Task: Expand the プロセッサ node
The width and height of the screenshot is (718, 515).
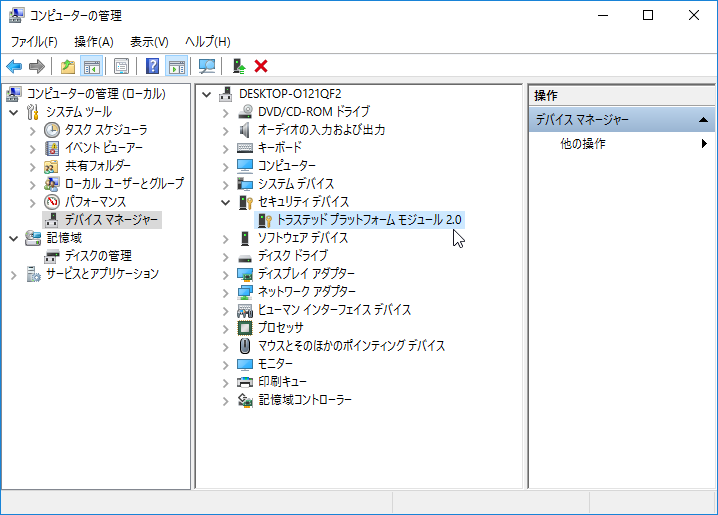Action: pyautogui.click(x=225, y=329)
